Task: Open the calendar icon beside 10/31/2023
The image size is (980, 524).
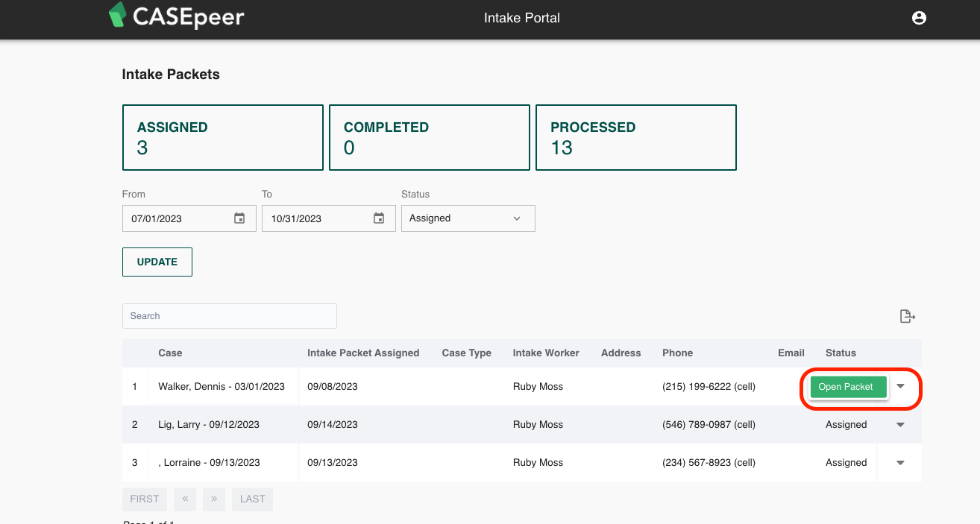Action: tap(378, 218)
